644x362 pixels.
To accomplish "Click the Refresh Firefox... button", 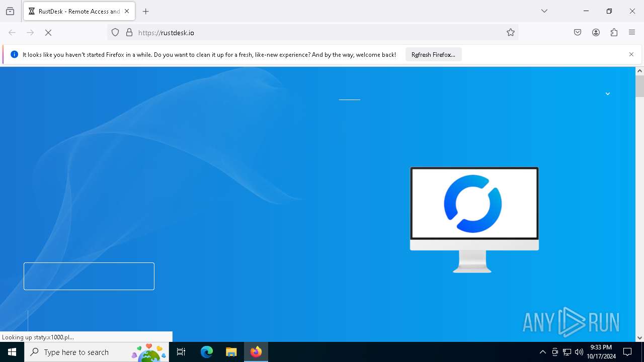I will point(433,54).
